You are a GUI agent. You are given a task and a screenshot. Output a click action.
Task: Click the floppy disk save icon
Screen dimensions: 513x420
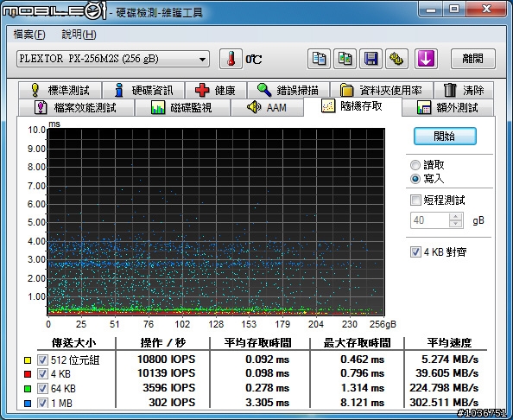point(370,59)
